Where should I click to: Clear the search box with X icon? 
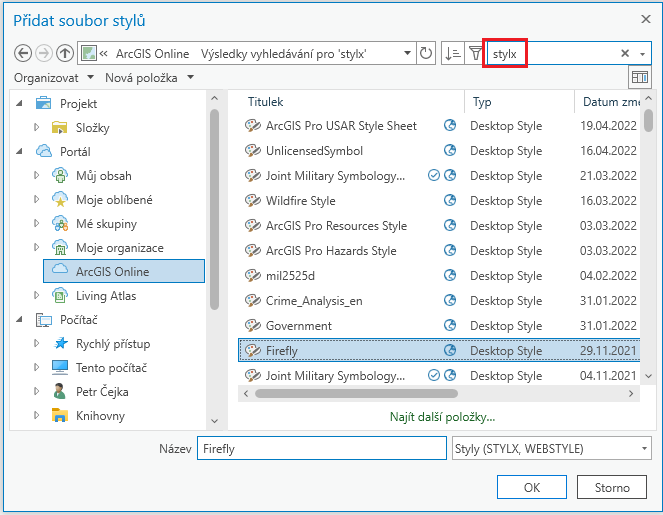625,54
